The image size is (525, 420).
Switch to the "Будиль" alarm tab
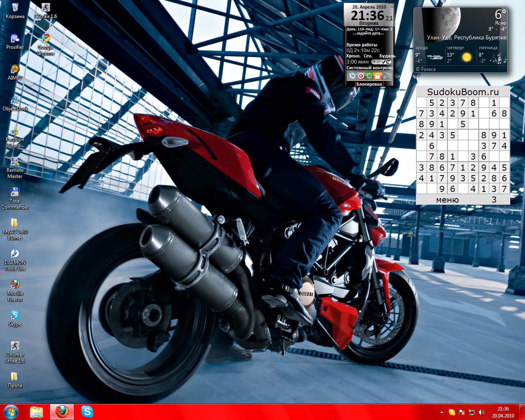387,56
